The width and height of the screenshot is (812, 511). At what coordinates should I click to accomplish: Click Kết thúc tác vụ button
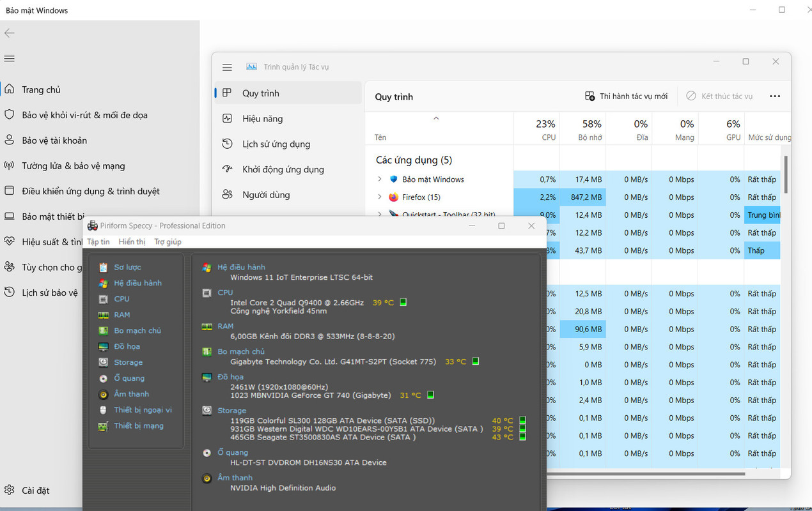tap(719, 96)
